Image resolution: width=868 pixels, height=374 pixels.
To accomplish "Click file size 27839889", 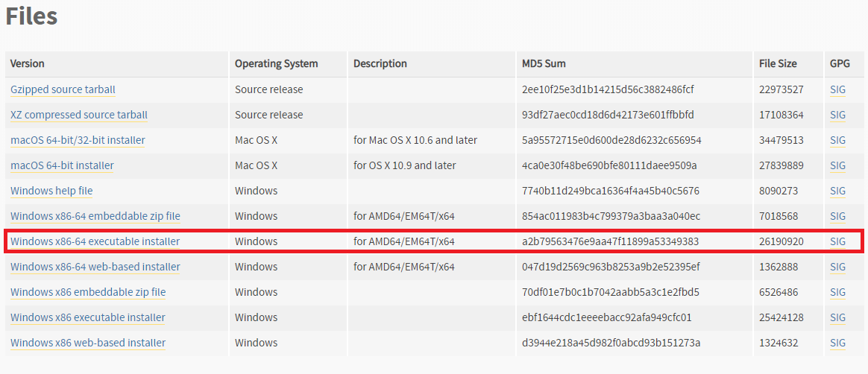I will coord(781,165).
